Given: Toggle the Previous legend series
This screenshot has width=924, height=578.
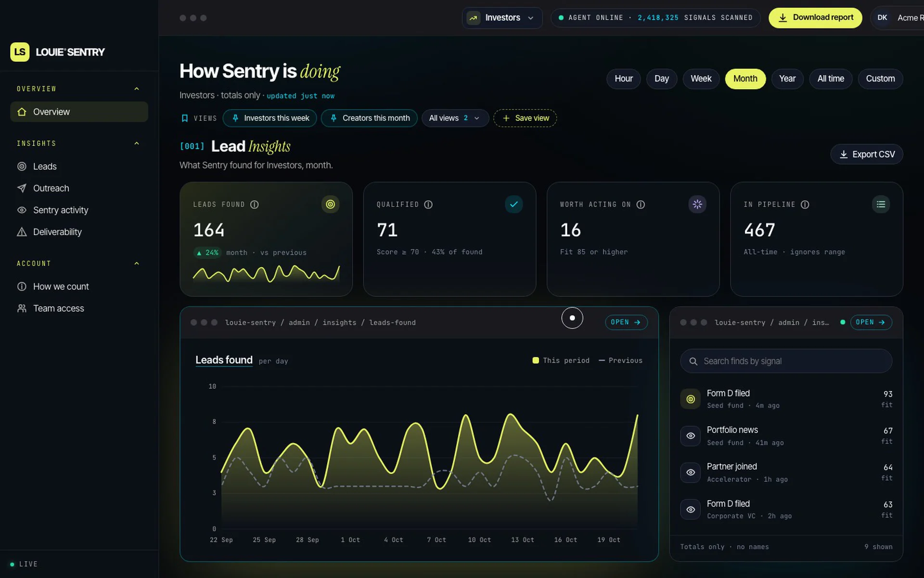Looking at the screenshot, I should tap(620, 361).
